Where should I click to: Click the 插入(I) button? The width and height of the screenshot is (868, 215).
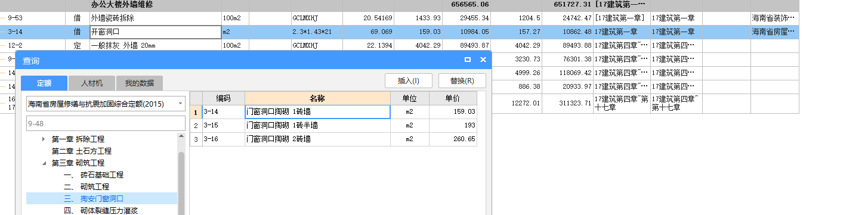click(409, 81)
